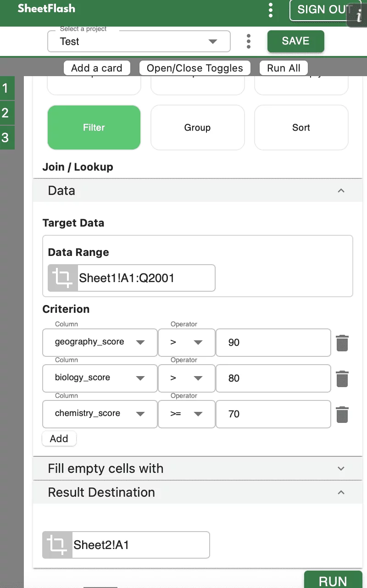
Task: Remove the chemistry_score criterion using trash icon
Action: tap(342, 414)
